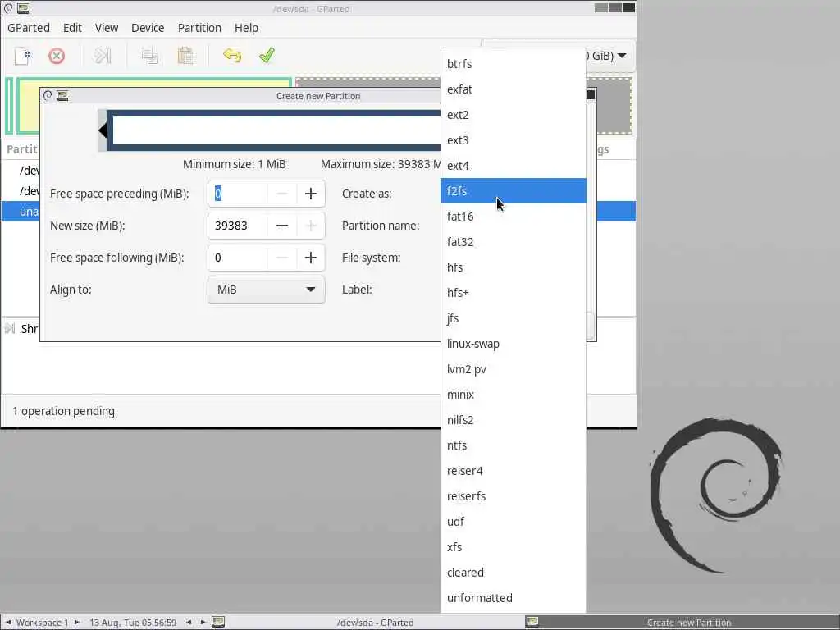Select udf from the list
Viewport: 840px width, 630px height.
(514, 522)
